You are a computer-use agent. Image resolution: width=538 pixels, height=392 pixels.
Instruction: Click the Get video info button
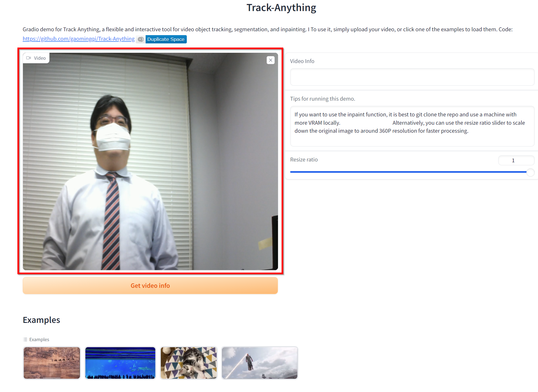coord(150,286)
